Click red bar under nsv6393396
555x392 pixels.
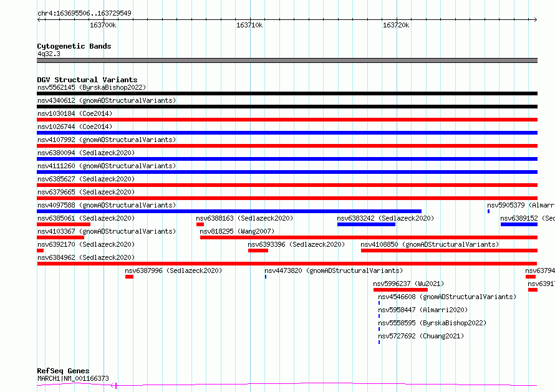258,251
